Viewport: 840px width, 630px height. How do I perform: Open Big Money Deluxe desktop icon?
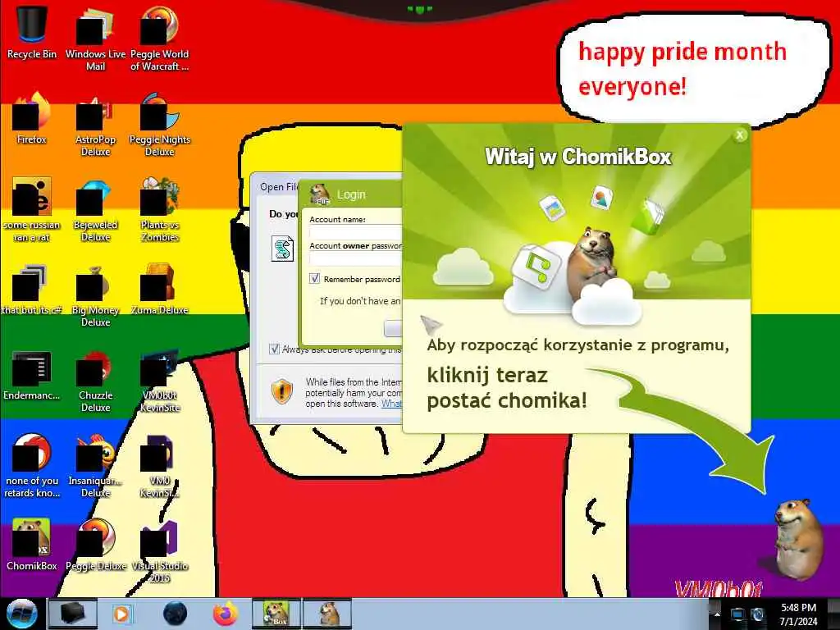(95, 294)
